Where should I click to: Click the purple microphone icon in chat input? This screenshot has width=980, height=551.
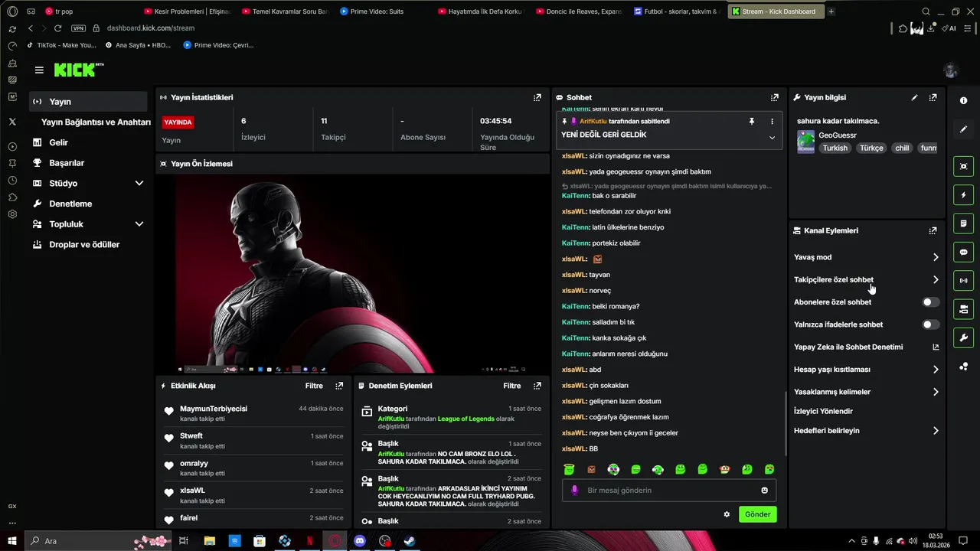(x=575, y=491)
